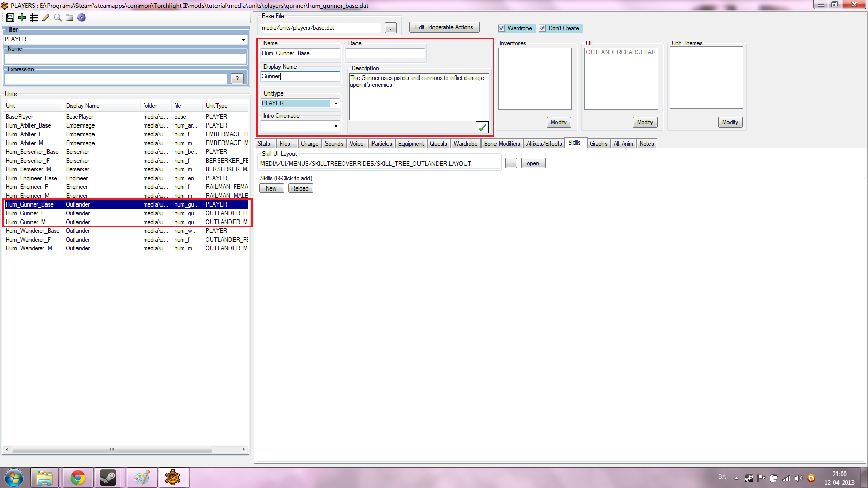Click Modify under Unit Themes
Viewport: 868px width, 488px height.
730,122
